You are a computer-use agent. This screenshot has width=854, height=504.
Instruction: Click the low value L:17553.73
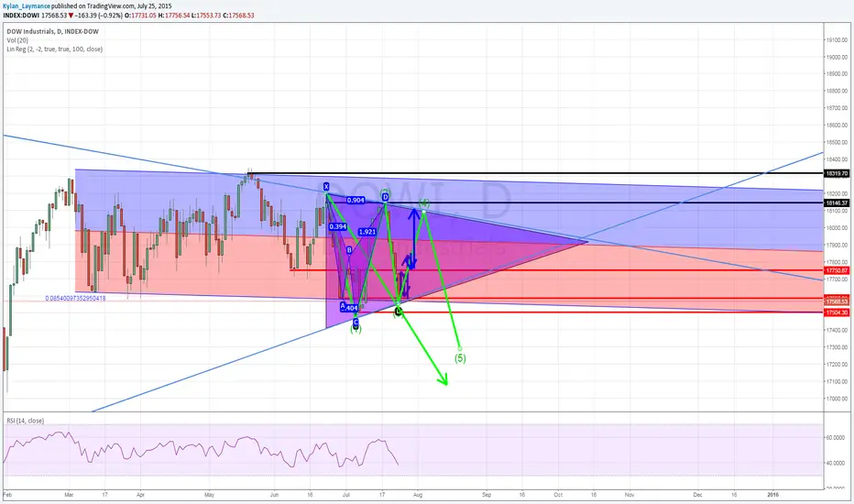[206, 16]
